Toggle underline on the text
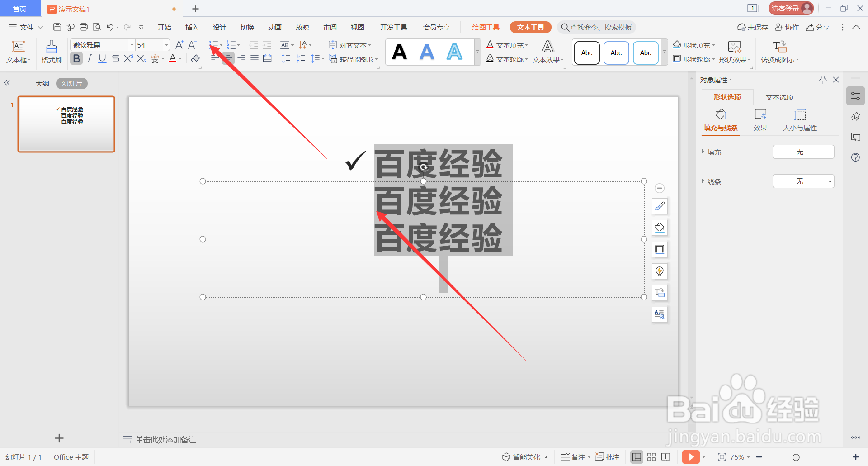Screen dimensions: 868x466 tap(102, 58)
